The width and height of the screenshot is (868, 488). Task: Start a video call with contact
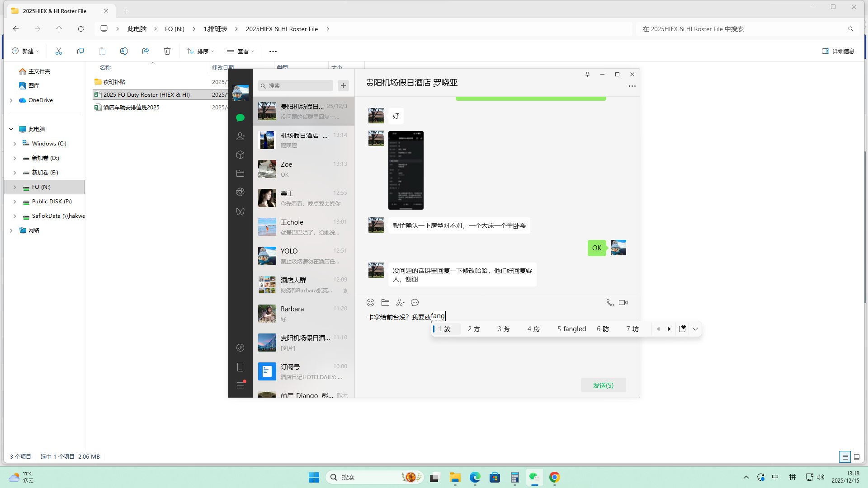tap(623, 303)
